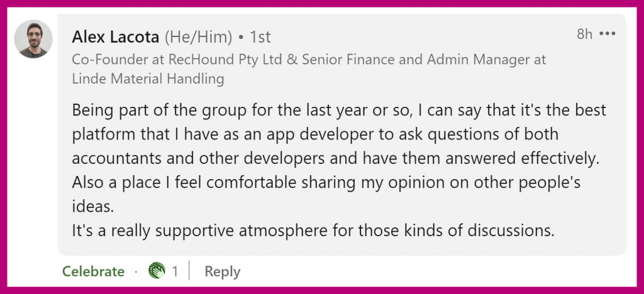This screenshot has width=644, height=294.
Task: Click the 1st connection degree label
Action: 260,37
